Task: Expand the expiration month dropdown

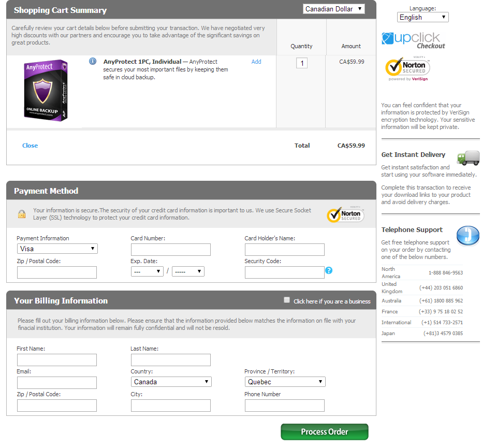Action: pyautogui.click(x=147, y=271)
